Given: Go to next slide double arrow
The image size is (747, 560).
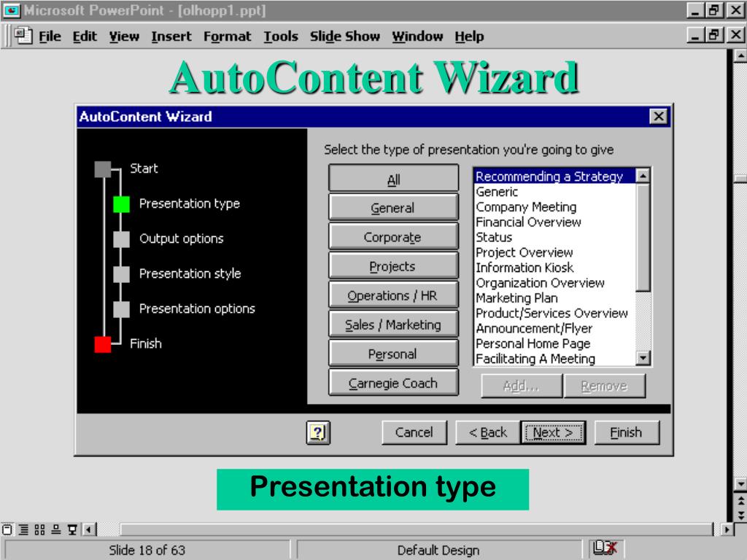Looking at the screenshot, I should click(x=741, y=515).
